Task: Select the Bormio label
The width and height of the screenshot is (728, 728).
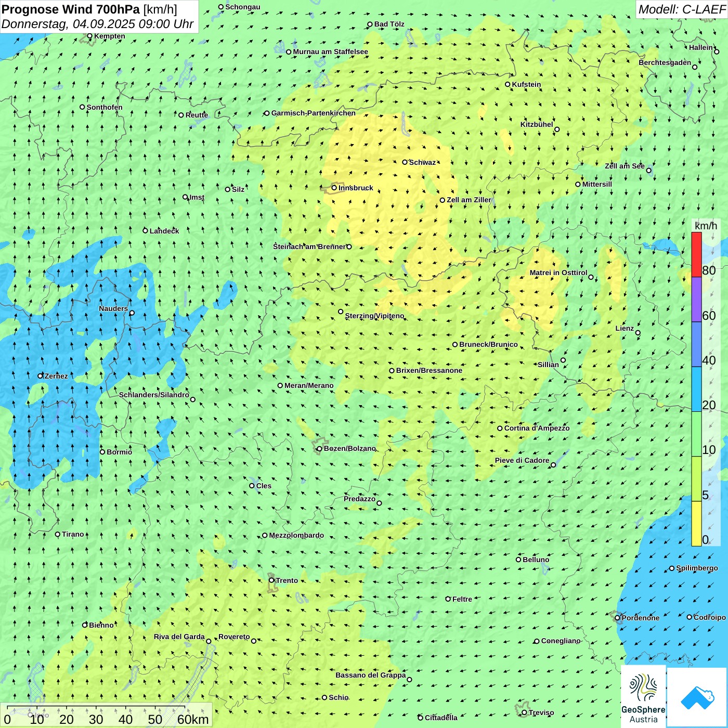Action: [x=119, y=452]
